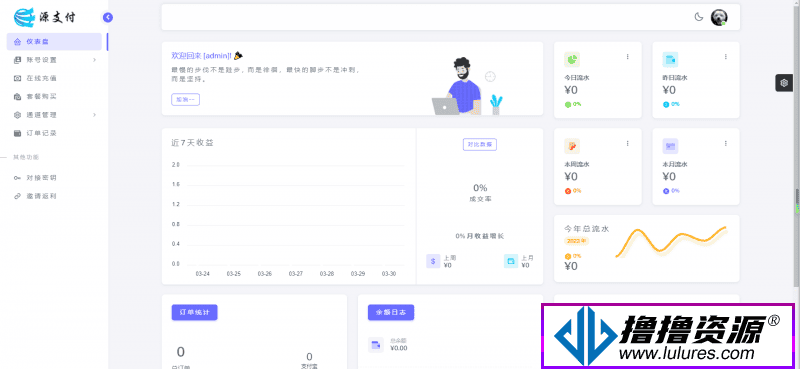
Task: Click the 其他功能 section header
Action: (26, 157)
